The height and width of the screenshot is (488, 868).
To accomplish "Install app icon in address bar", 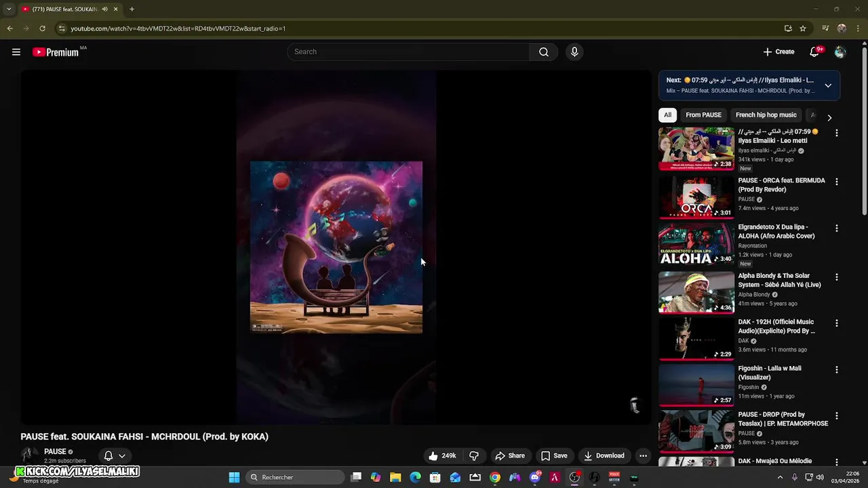I will pyautogui.click(x=788, y=28).
